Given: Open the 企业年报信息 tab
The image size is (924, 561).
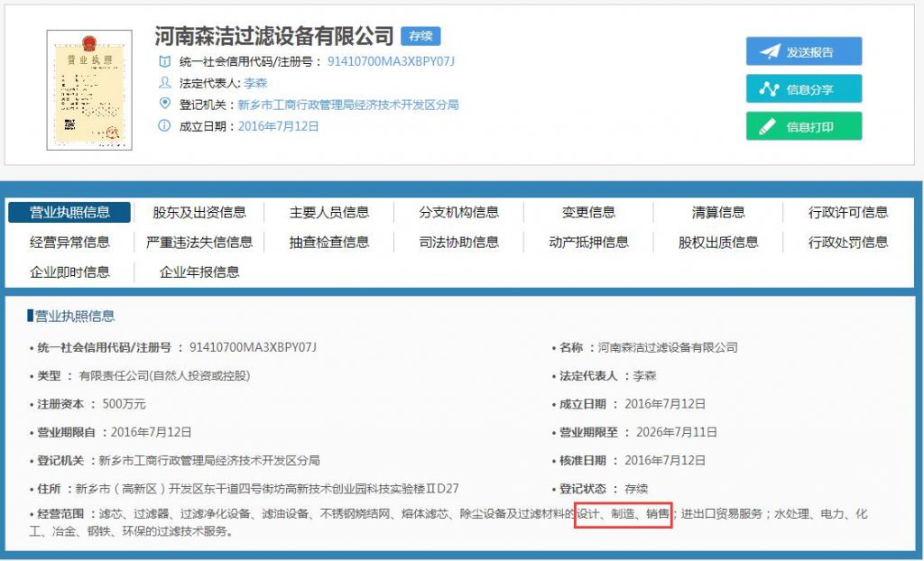Looking at the screenshot, I should [199, 272].
